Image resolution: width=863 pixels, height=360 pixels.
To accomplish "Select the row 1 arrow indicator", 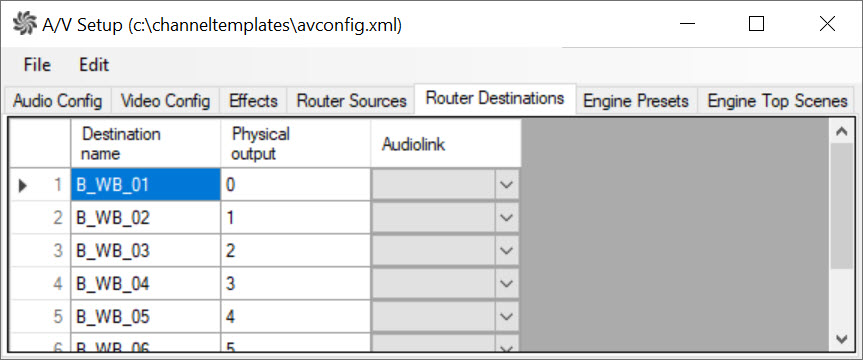I will (x=23, y=186).
